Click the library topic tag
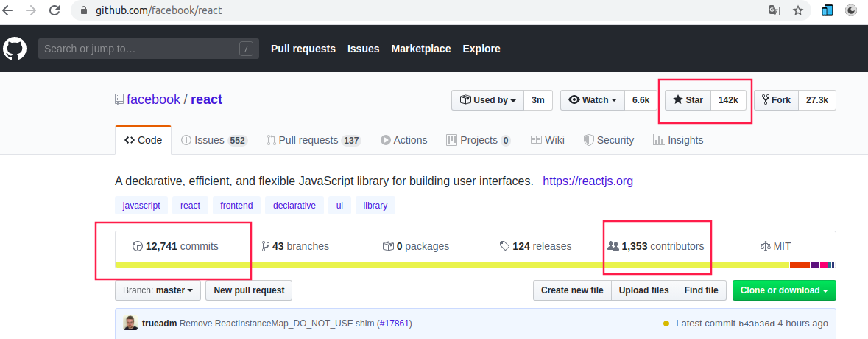The height and width of the screenshot is (339, 868). click(x=375, y=205)
